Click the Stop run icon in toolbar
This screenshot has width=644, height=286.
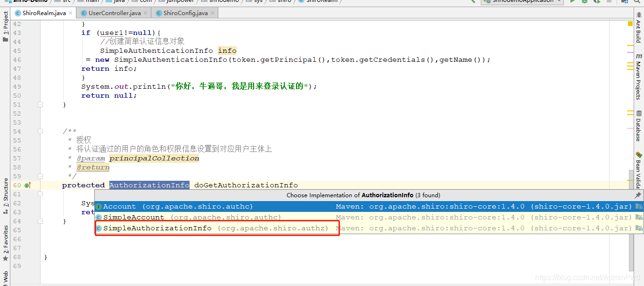point(609,2)
